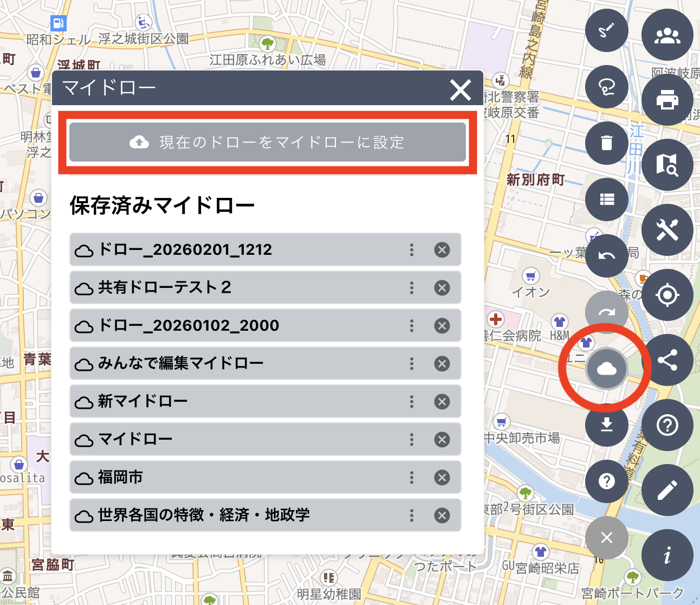This screenshot has width=700, height=605.
Task: Open the shared editing (group) tool
Action: coord(667,35)
